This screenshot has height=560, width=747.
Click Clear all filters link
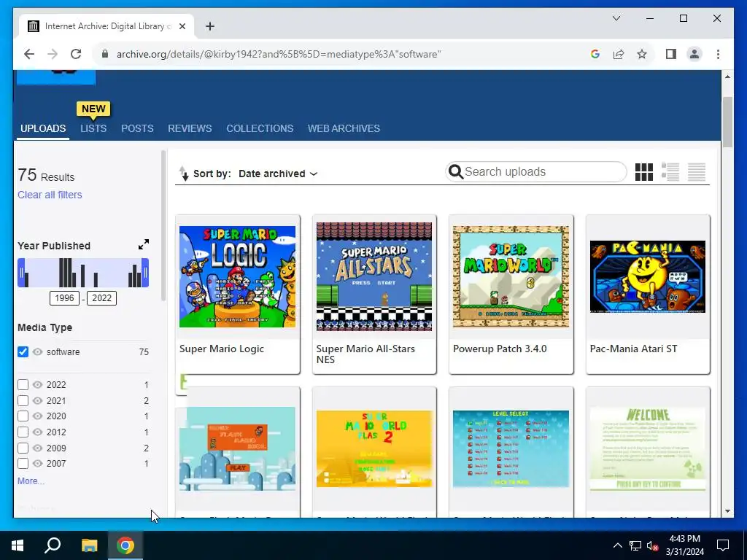tap(50, 195)
